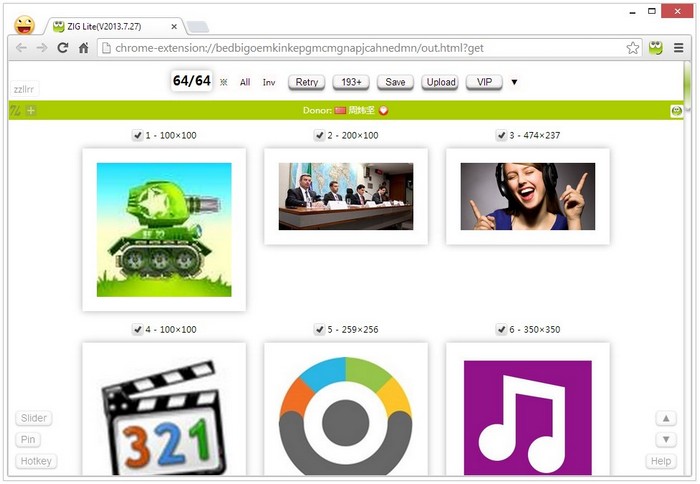
Task: Click the Help button
Action: tap(661, 461)
